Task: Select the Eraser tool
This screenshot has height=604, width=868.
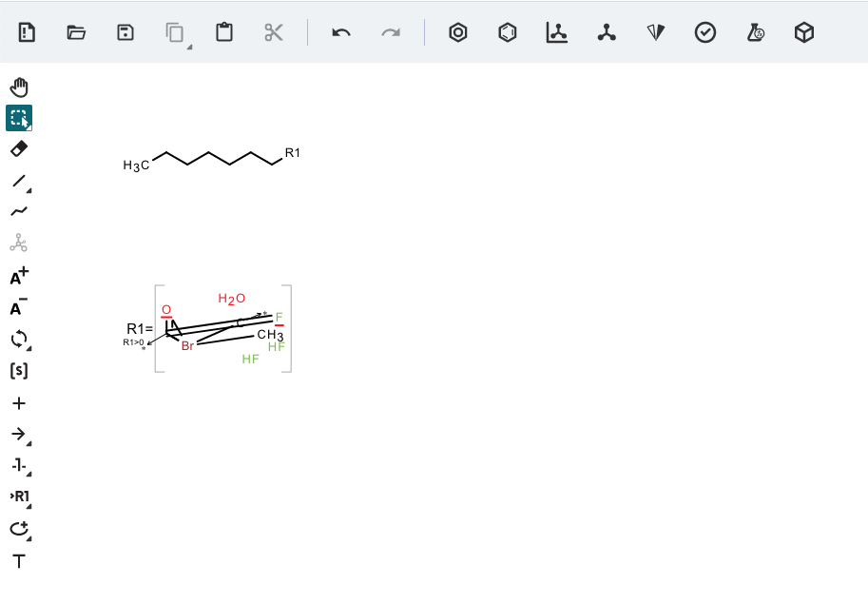Action: pos(19,149)
